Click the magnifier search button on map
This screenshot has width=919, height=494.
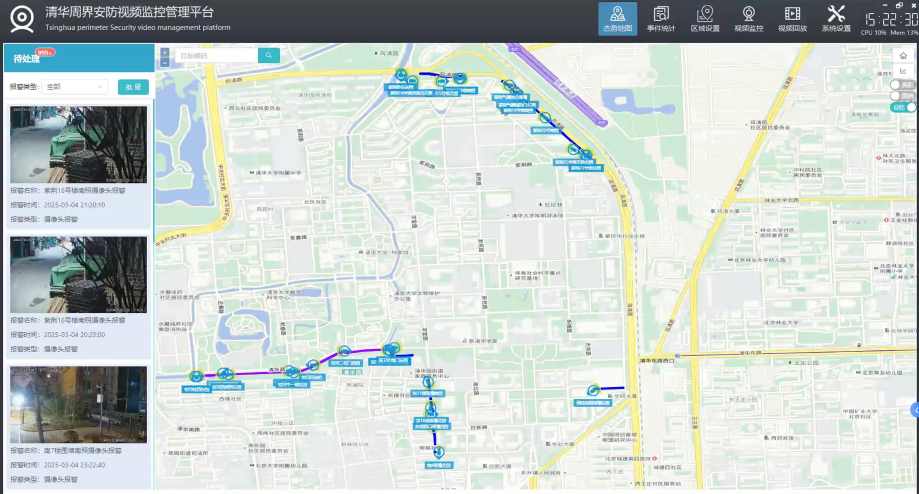269,55
